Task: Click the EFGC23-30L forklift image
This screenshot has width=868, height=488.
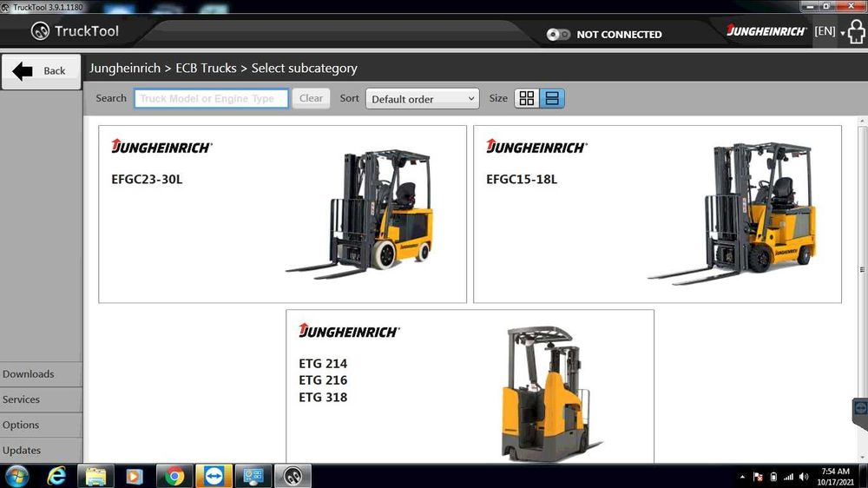Action: (360, 214)
